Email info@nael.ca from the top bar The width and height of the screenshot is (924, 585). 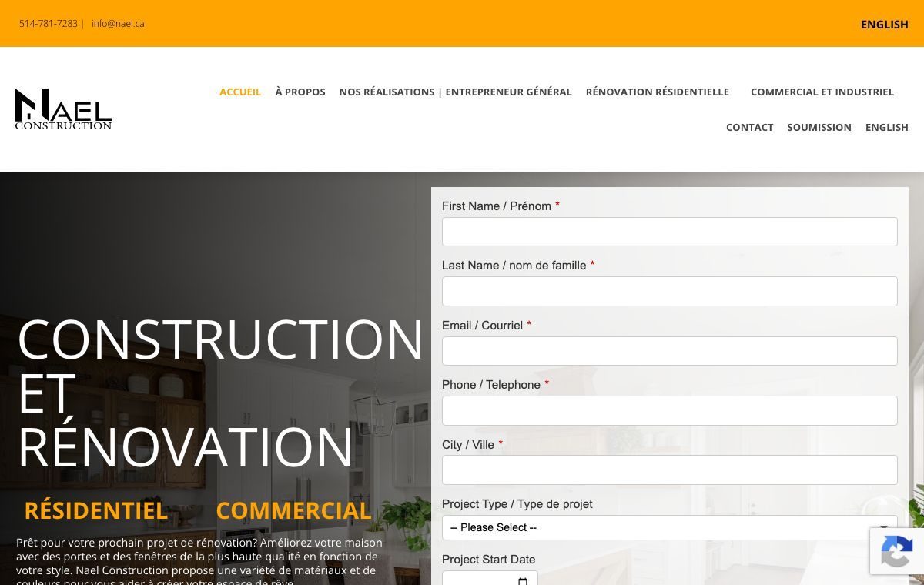(x=118, y=24)
